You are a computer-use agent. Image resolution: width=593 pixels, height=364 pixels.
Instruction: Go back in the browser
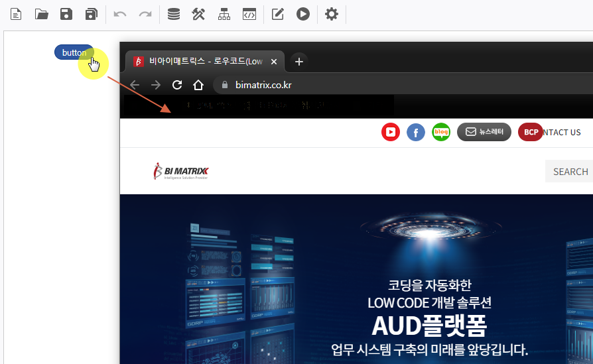(135, 85)
